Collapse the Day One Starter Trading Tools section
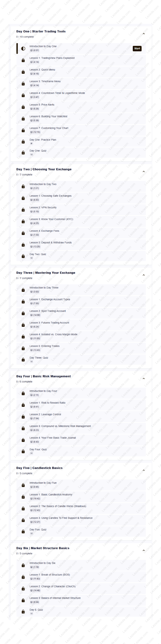The image size is (161, 644). click(144, 34)
